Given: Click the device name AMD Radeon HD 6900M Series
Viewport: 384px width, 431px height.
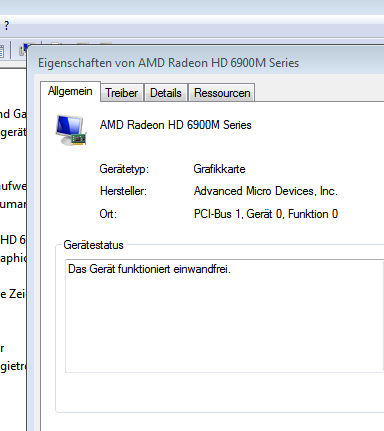Looking at the screenshot, I should tap(176, 125).
